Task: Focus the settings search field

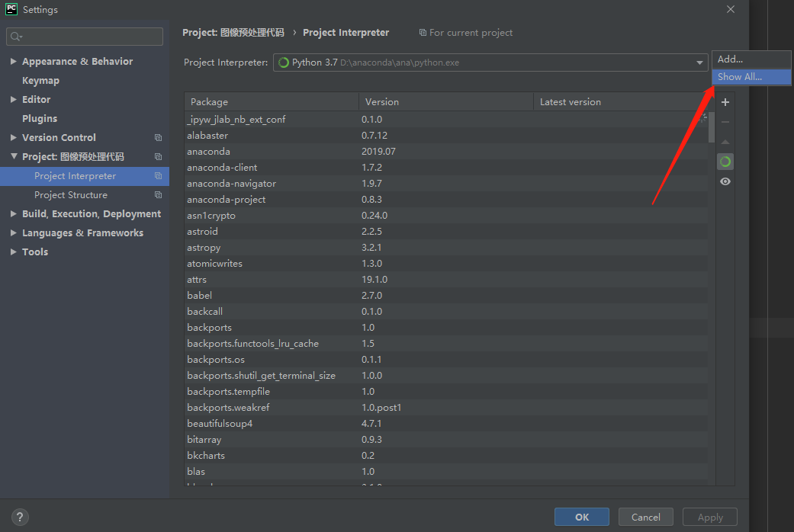Action: [85, 37]
